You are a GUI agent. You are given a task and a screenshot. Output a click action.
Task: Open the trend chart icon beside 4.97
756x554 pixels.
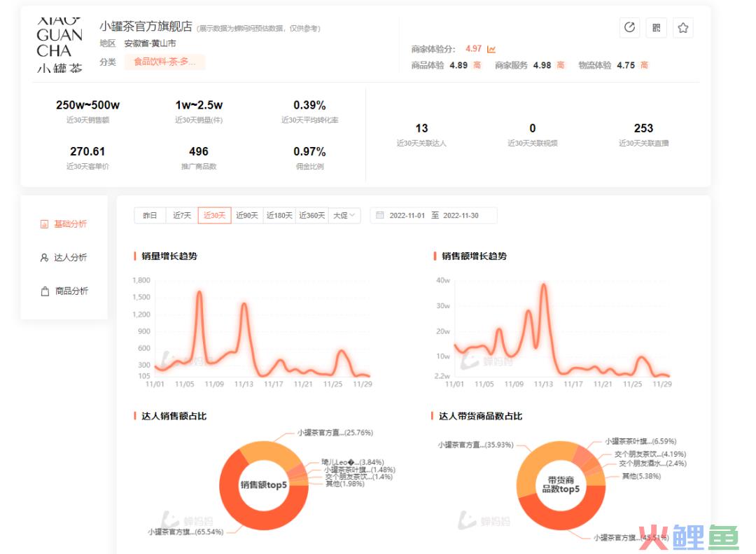click(x=491, y=49)
